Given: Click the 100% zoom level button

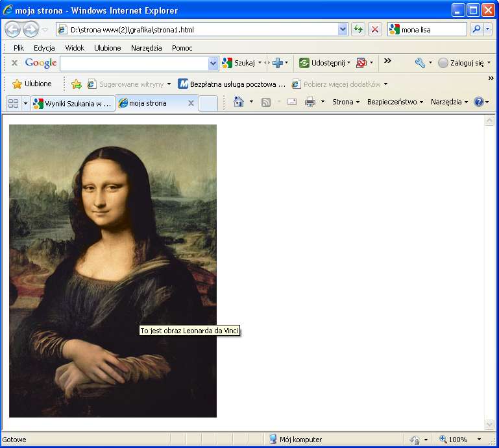Looking at the screenshot, I should click(x=453, y=440).
